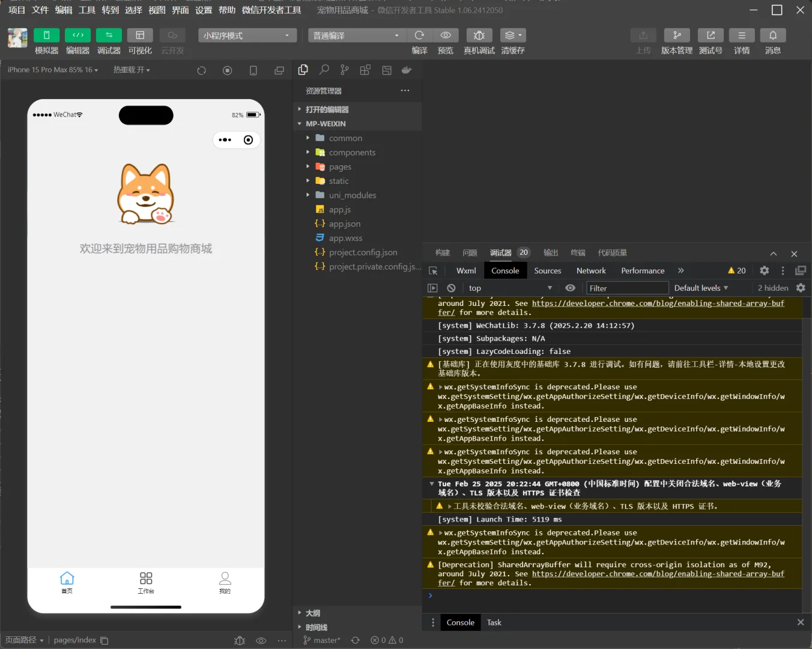Switch to the 构建 build tab
This screenshot has height=649, width=812.
point(443,253)
